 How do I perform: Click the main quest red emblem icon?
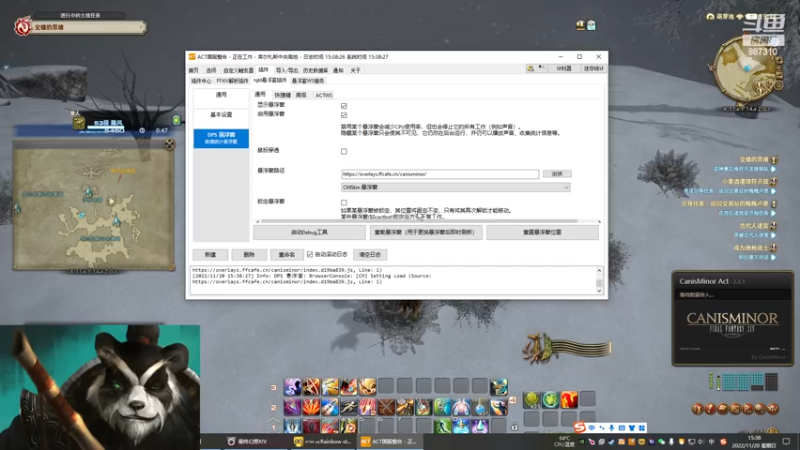pyautogui.click(x=22, y=27)
